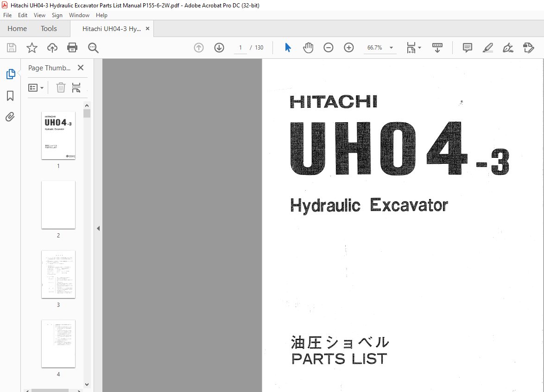Open the Edit menu
The width and height of the screenshot is (544, 392).
pos(23,15)
